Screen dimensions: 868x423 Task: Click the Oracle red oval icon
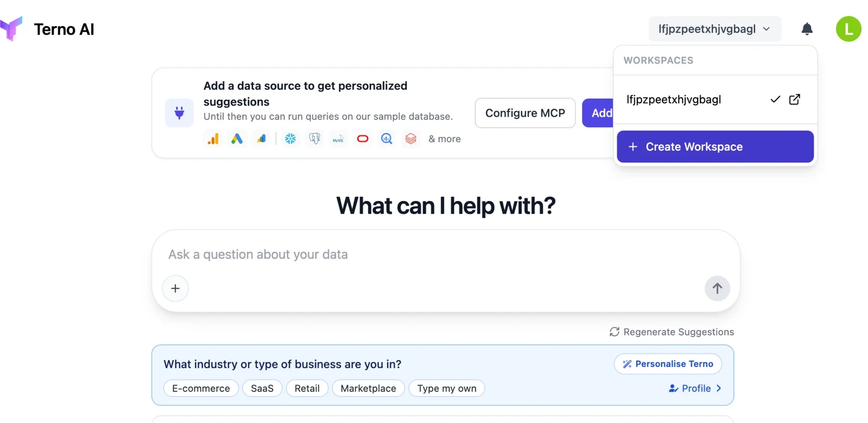tap(362, 139)
